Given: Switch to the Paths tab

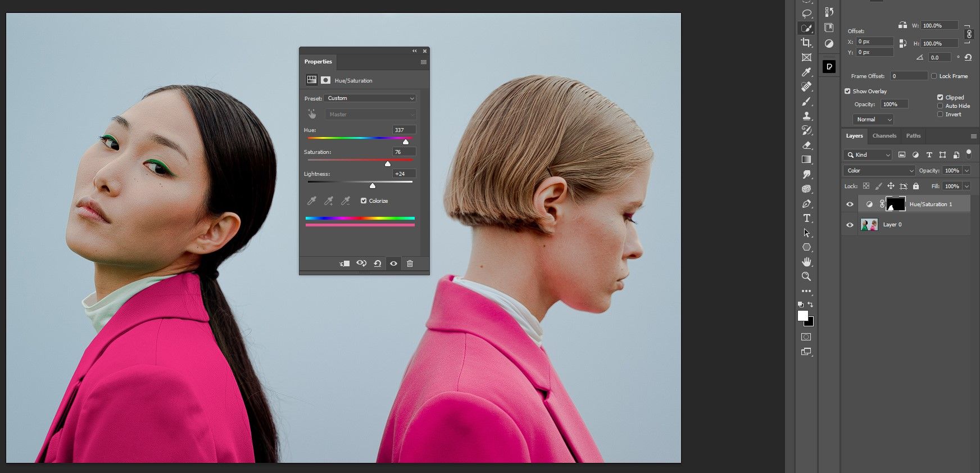Looking at the screenshot, I should tap(914, 136).
